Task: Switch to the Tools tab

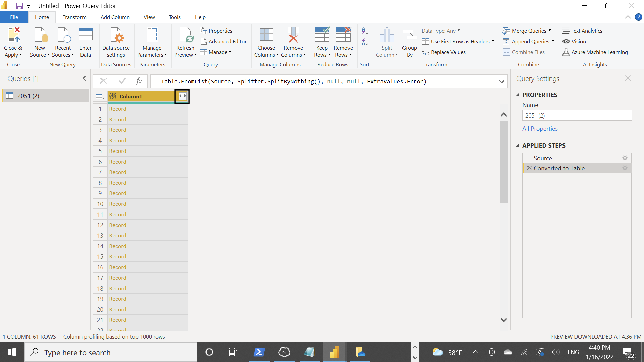Action: [175, 17]
